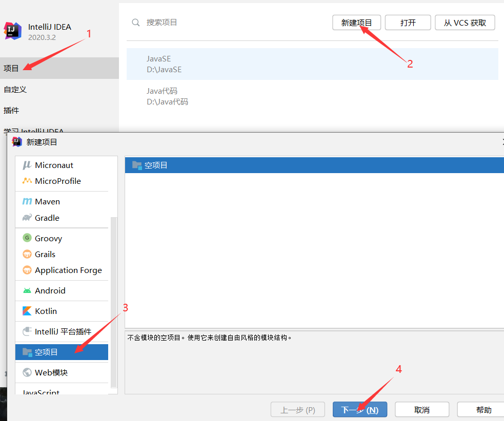Image resolution: width=504 pixels, height=421 pixels.
Task: Click the 下一步 (N) button
Action: click(360, 410)
